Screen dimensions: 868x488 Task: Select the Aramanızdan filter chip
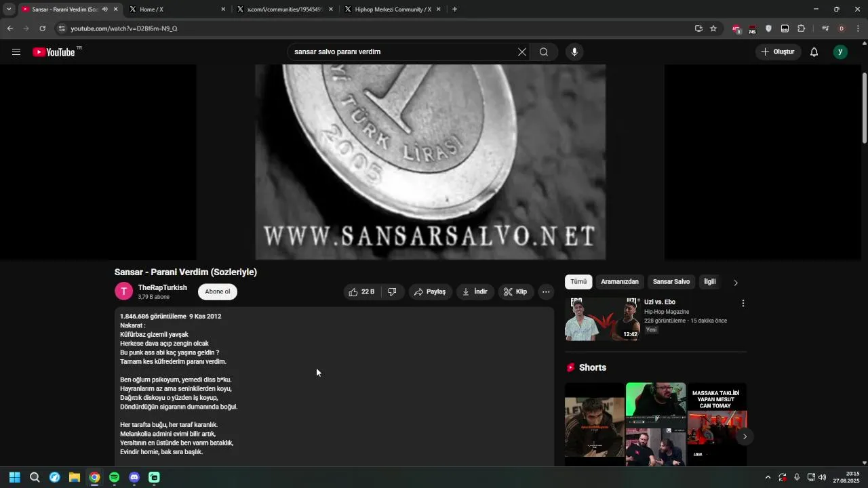620,282
